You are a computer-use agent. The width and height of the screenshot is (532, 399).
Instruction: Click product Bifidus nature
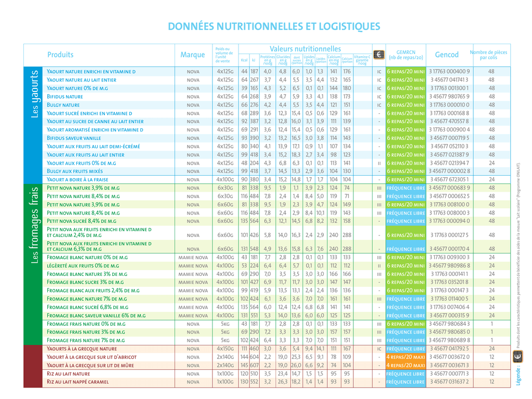click(65, 97)
